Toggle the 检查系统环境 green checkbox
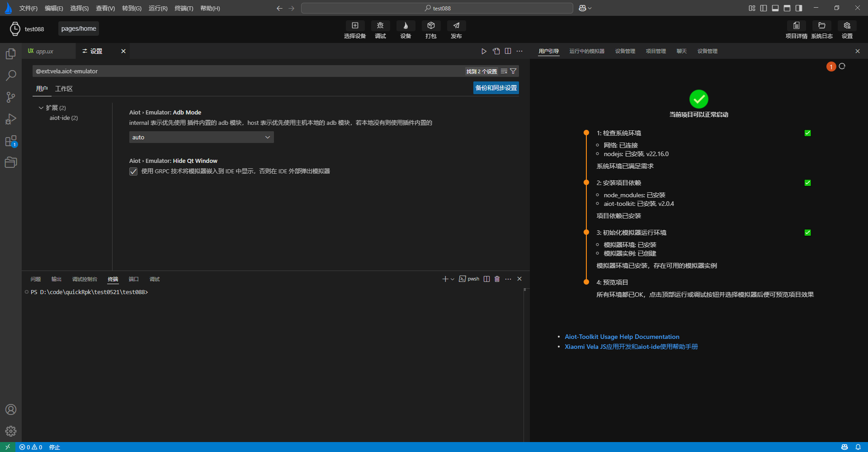This screenshot has width=868, height=452. 807,133
